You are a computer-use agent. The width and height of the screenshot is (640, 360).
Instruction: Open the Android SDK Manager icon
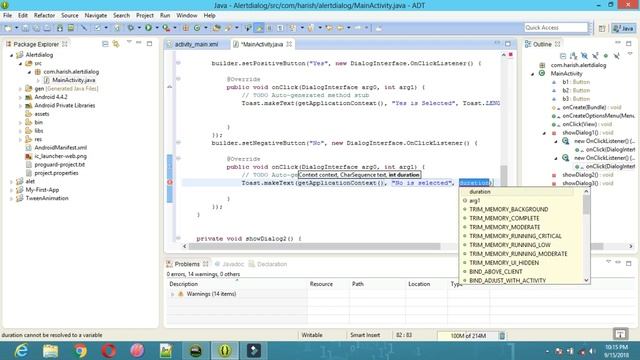click(60, 28)
